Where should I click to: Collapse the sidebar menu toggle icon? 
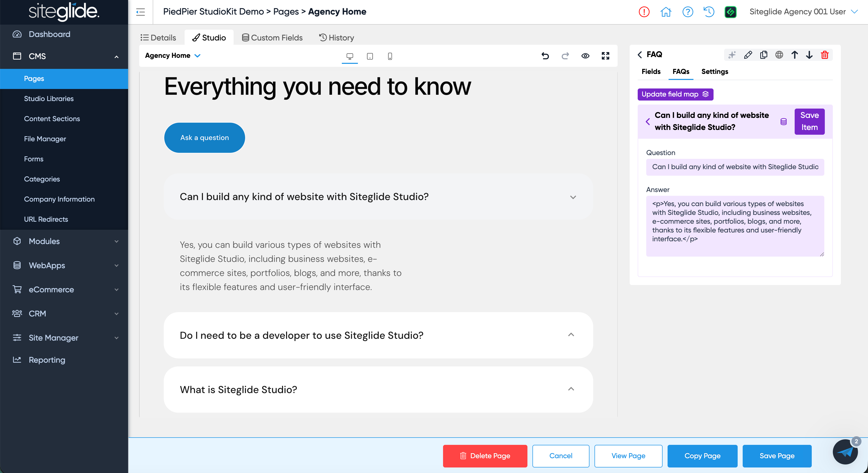140,12
